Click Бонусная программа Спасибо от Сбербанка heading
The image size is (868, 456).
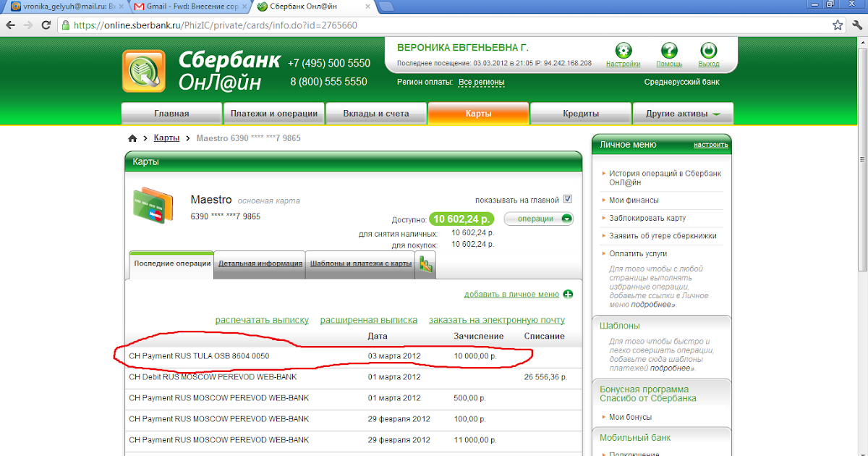648,394
